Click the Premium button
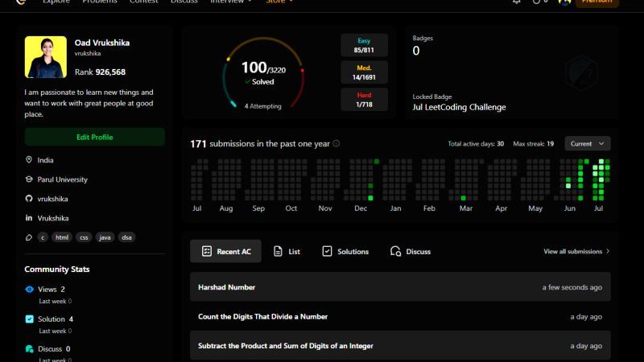Image resolution: width=644 pixels, height=362 pixels. pyautogui.click(x=597, y=2)
